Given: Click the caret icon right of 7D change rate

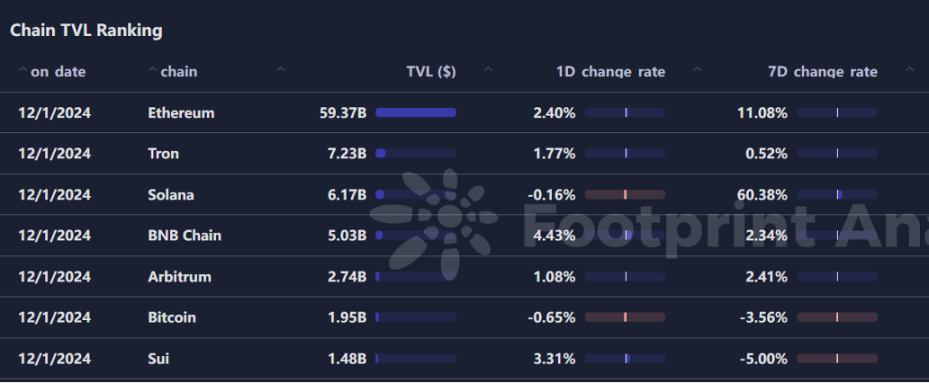Looking at the screenshot, I should click(x=909, y=70).
